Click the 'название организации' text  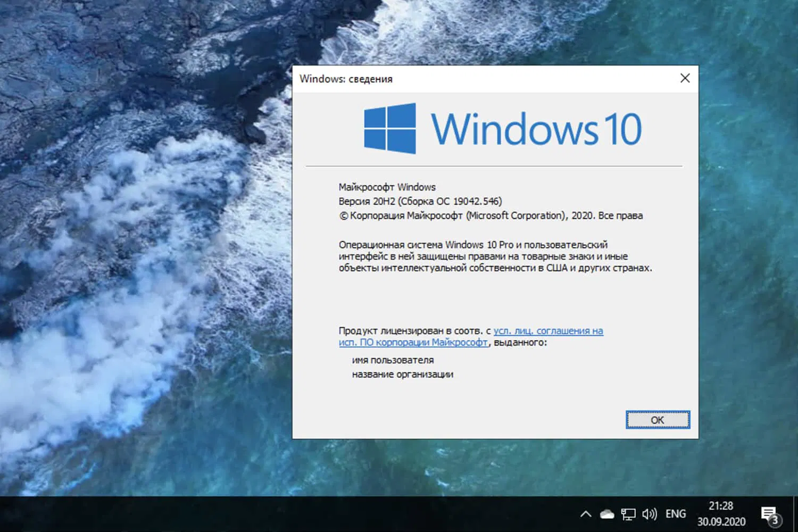[x=402, y=374]
